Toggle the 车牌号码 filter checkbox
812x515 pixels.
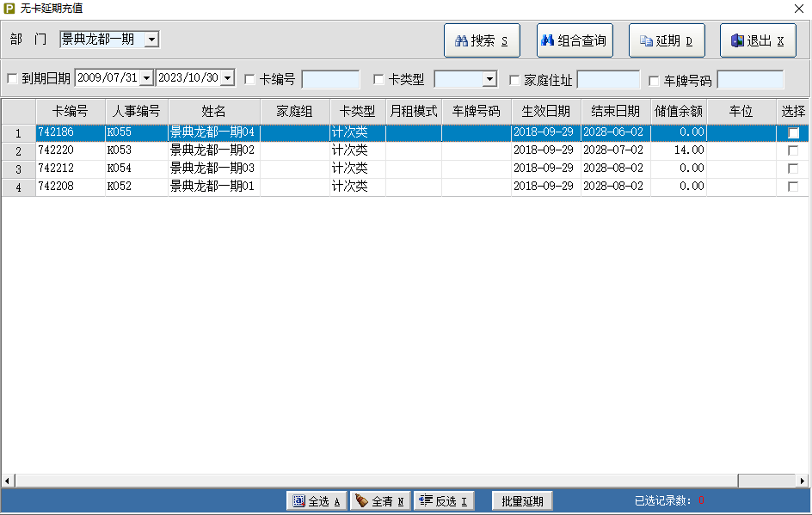654,81
